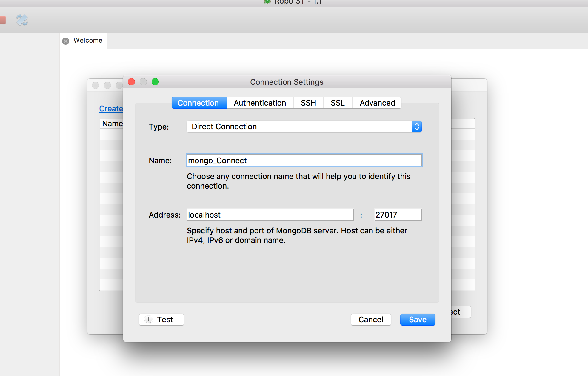Screen dimensions: 588x376
Task: Go to the SSL tab
Action: click(x=338, y=103)
